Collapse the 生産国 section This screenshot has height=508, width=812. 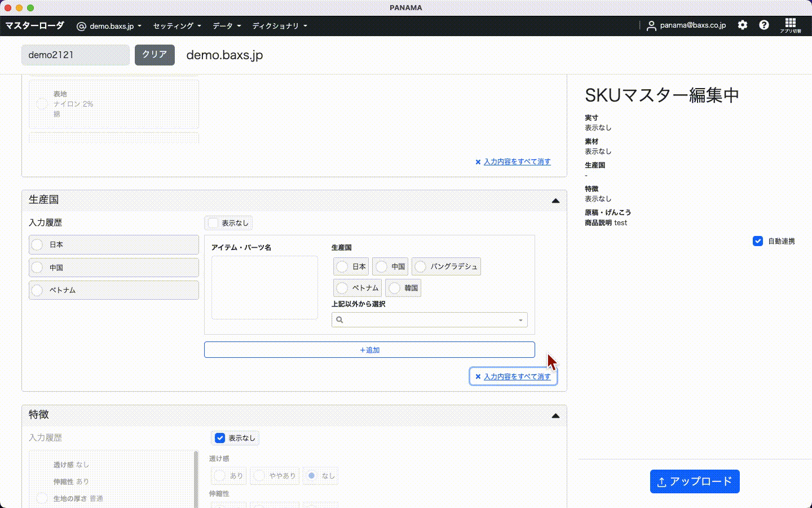coord(555,200)
